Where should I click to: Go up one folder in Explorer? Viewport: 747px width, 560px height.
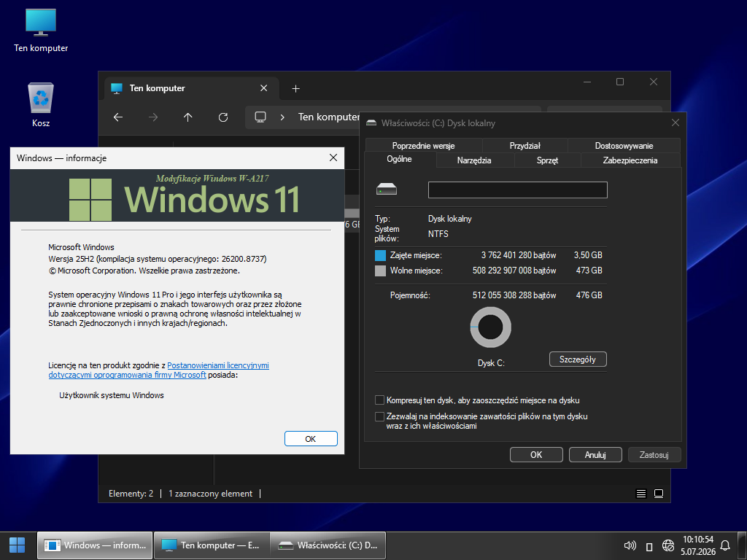(x=187, y=117)
